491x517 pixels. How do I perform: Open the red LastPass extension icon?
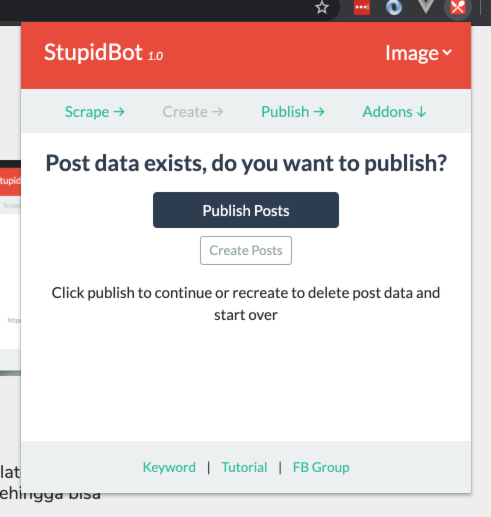click(x=362, y=7)
